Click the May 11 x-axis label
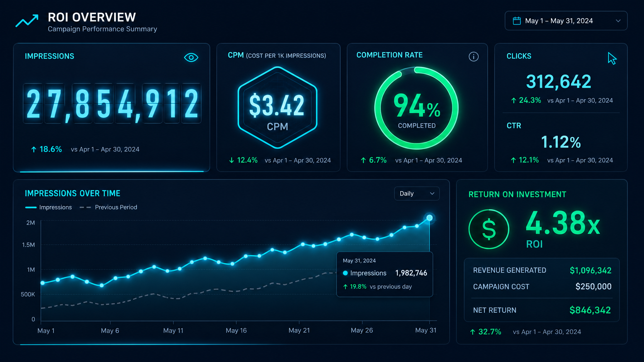Image resolution: width=644 pixels, height=362 pixels. point(173,331)
